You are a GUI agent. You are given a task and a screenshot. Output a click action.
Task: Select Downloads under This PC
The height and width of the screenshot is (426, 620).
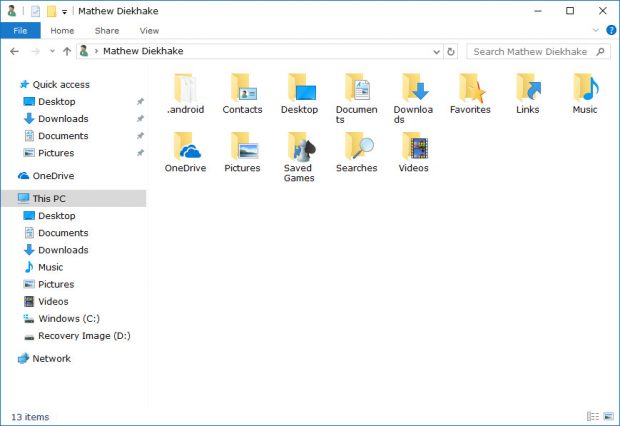point(63,250)
